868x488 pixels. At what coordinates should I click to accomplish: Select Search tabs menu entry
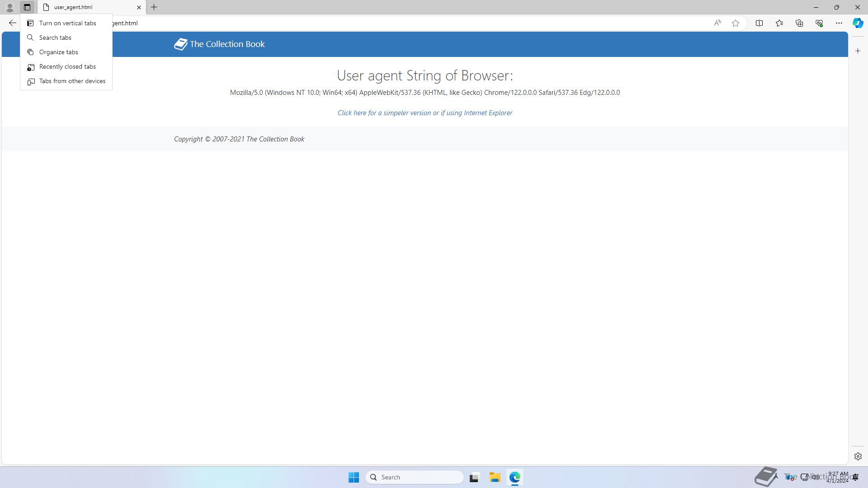(55, 38)
